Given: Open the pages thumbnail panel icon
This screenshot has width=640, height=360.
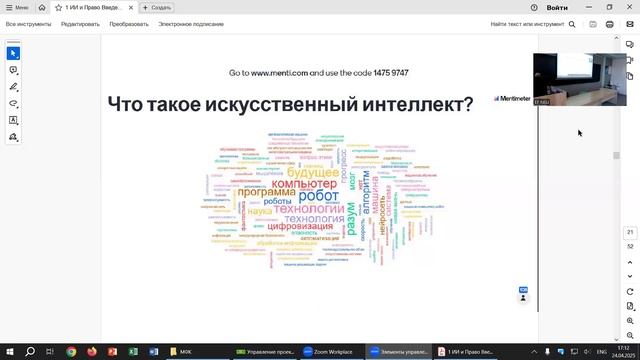Looking at the screenshot, I should pos(630,76).
